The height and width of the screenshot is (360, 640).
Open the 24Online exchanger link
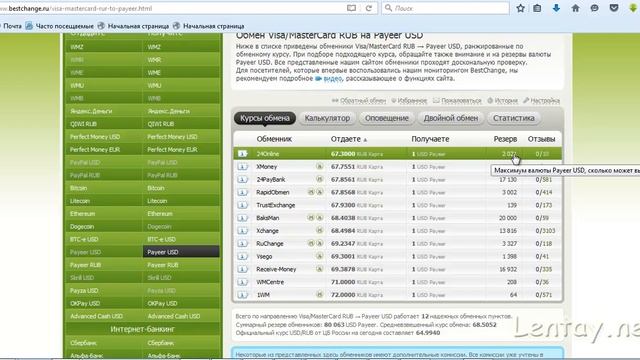[268, 154]
